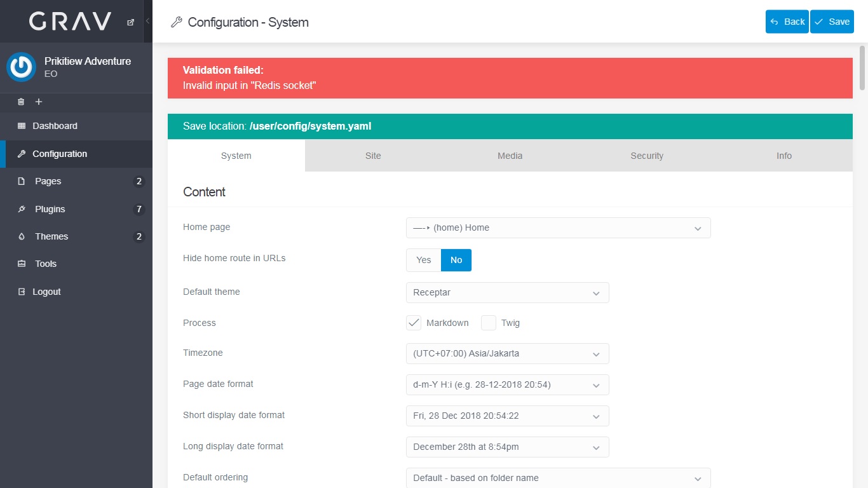The width and height of the screenshot is (868, 488).
Task: Open the Pages section
Action: click(76, 181)
